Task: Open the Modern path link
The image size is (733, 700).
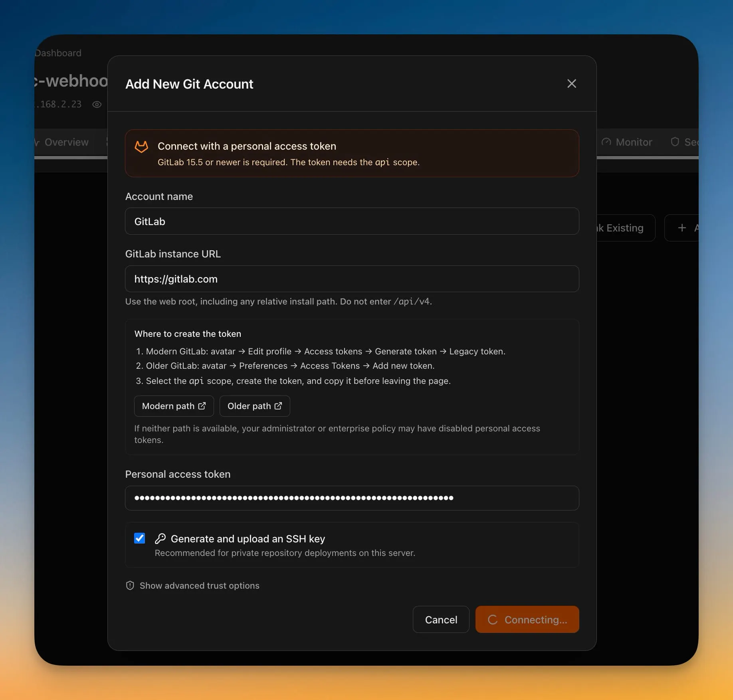Action: click(174, 406)
